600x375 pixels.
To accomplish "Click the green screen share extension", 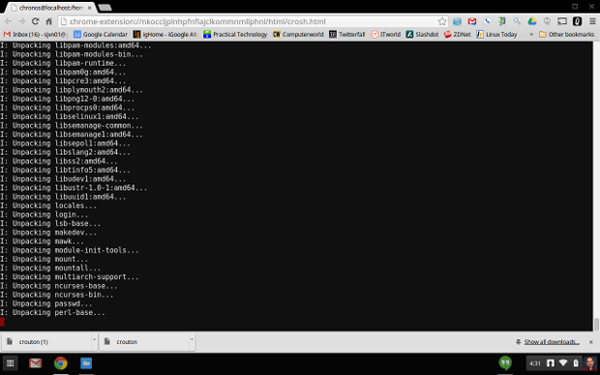I will tap(502, 21).
